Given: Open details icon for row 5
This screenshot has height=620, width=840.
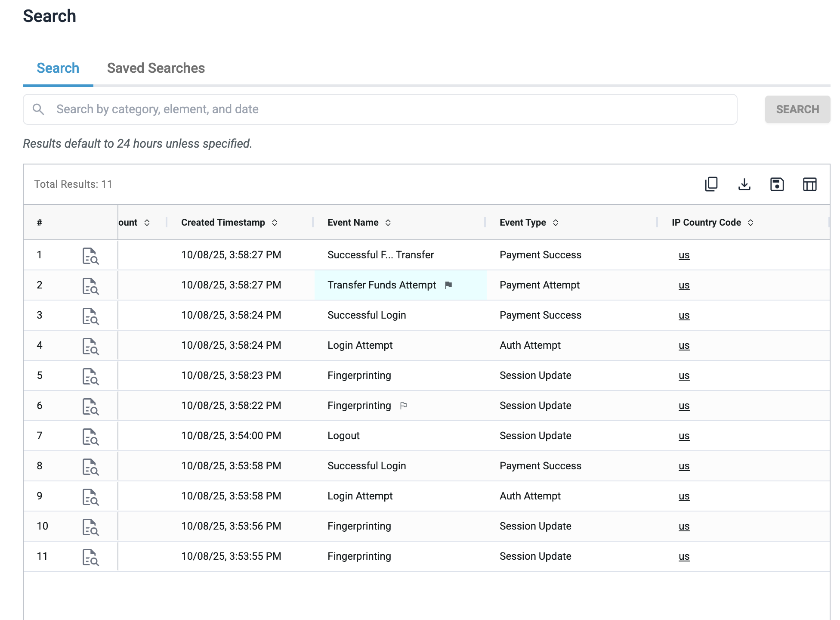Looking at the screenshot, I should pyautogui.click(x=90, y=376).
